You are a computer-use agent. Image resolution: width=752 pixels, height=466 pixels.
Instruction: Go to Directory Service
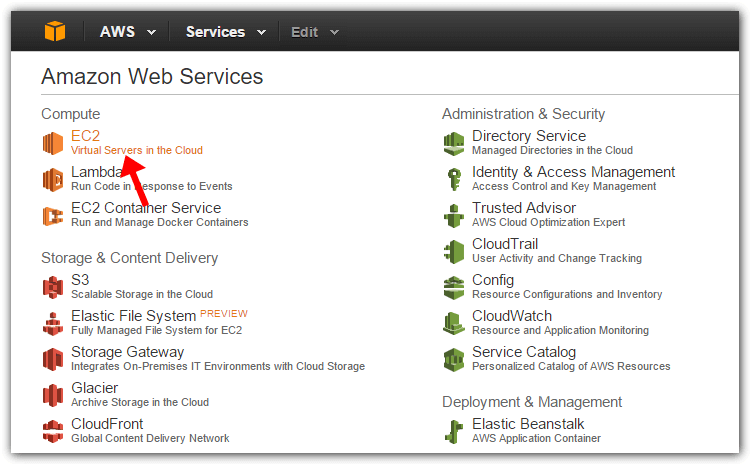[x=529, y=136]
